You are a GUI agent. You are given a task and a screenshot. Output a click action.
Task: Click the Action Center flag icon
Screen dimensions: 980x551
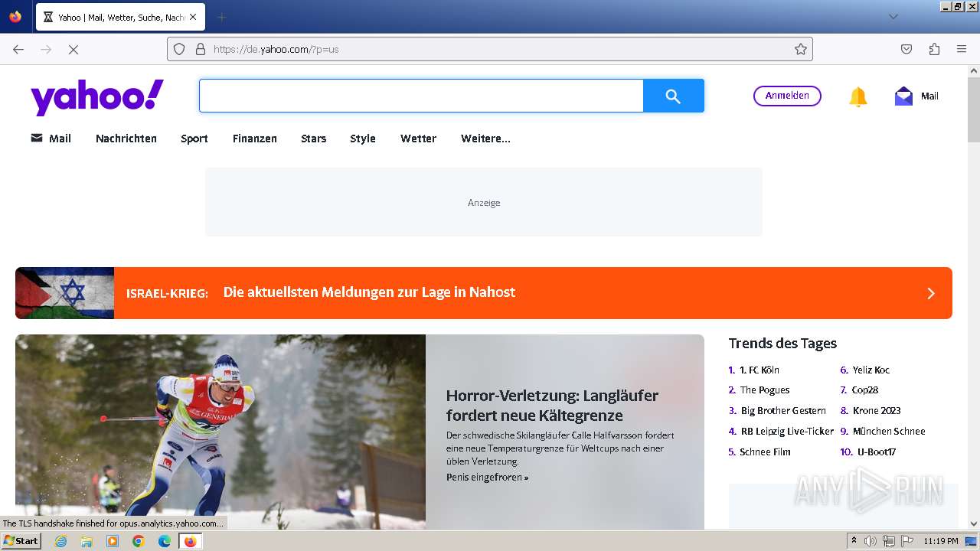pos(906,541)
